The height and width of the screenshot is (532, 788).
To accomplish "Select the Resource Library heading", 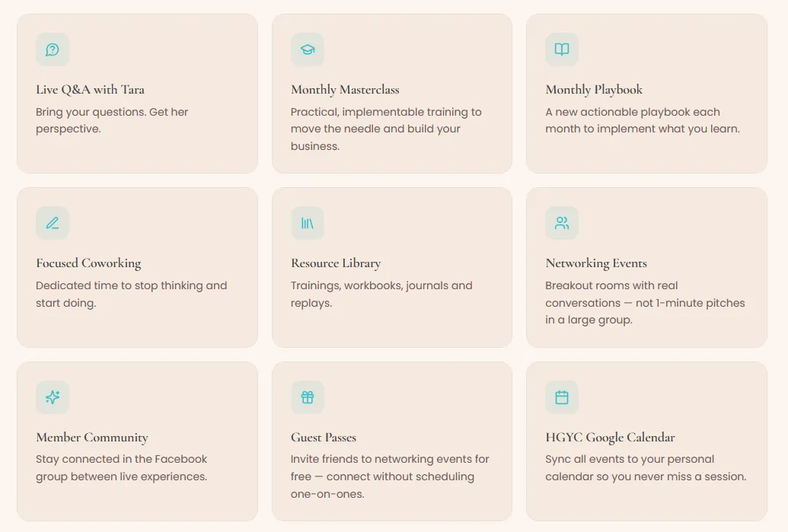I will 336,264.
